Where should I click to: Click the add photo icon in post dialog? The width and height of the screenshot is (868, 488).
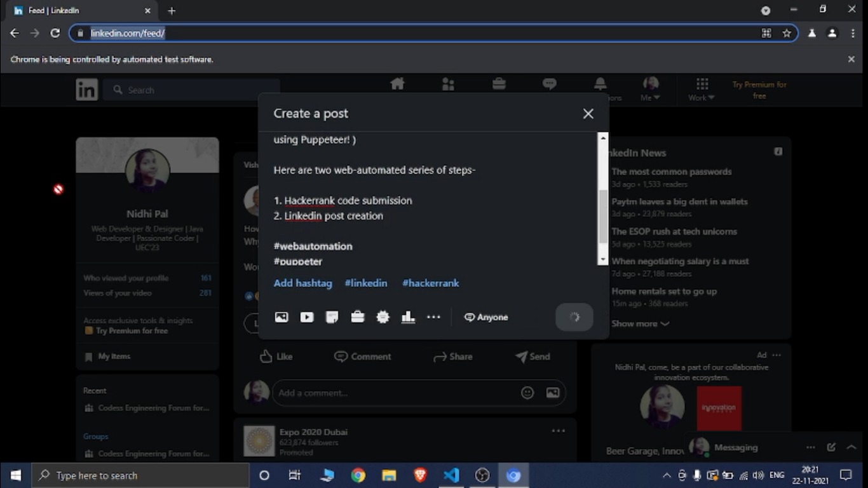click(x=281, y=317)
